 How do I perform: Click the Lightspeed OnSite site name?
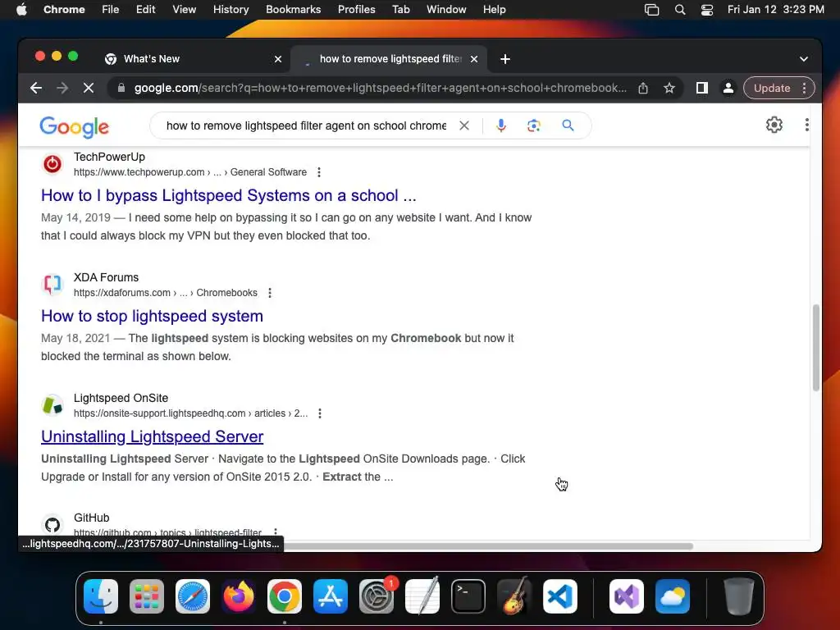pyautogui.click(x=121, y=398)
